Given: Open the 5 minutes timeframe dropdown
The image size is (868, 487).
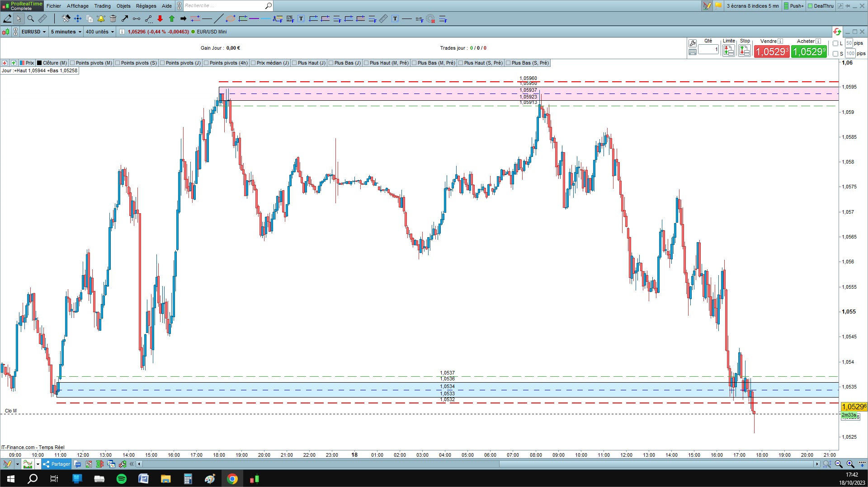Looking at the screenshot, I should 66,32.
